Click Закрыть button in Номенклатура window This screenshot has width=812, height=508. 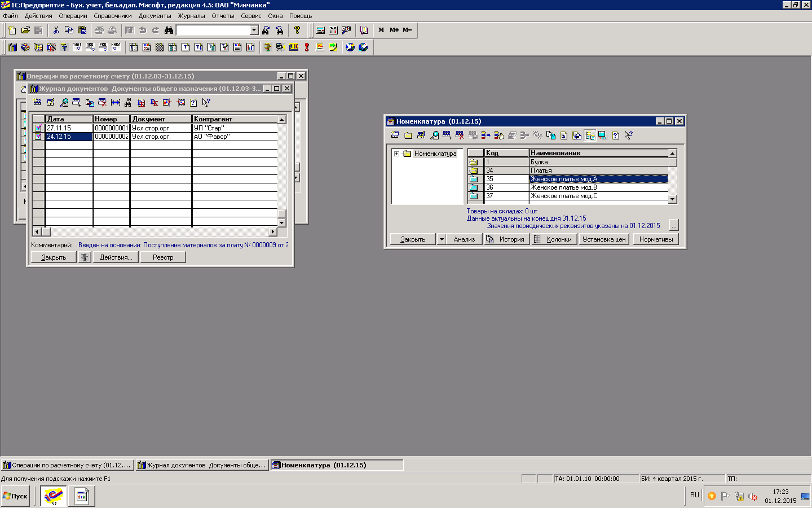(x=413, y=239)
